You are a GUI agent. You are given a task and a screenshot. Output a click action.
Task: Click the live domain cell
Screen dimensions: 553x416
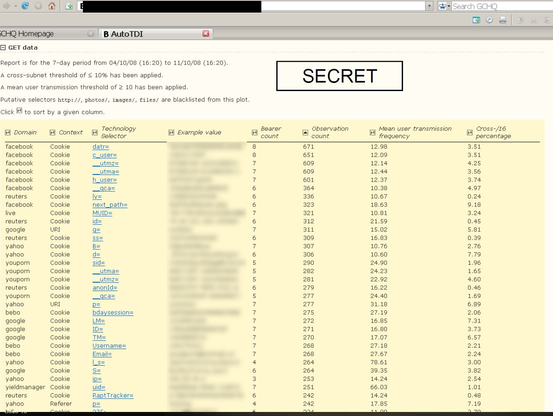(x=10, y=213)
